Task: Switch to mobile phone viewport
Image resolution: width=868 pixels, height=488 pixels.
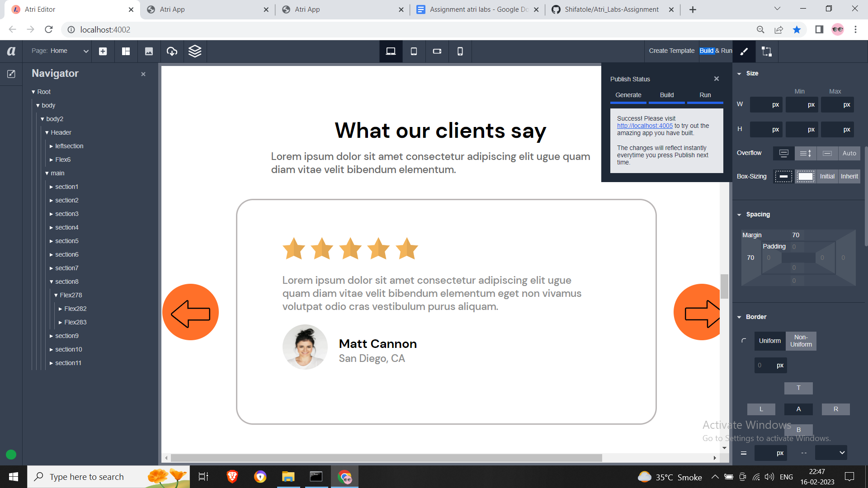Action: 460,52
